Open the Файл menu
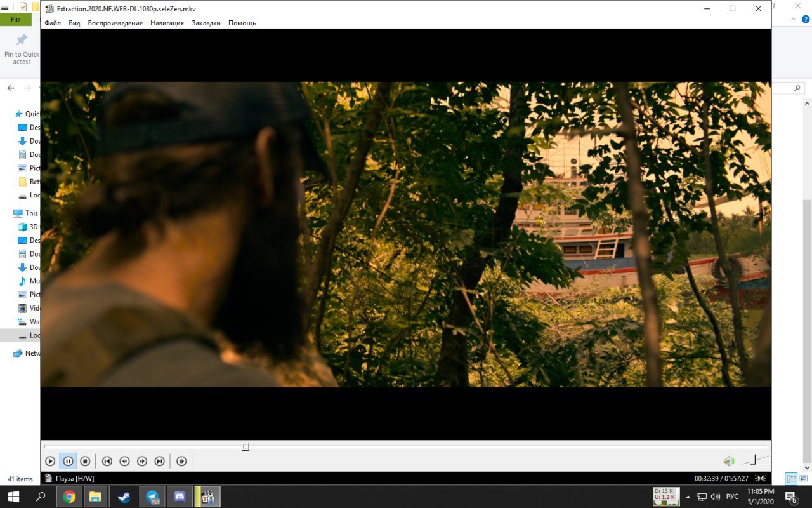Image resolution: width=812 pixels, height=508 pixels. 53,23
